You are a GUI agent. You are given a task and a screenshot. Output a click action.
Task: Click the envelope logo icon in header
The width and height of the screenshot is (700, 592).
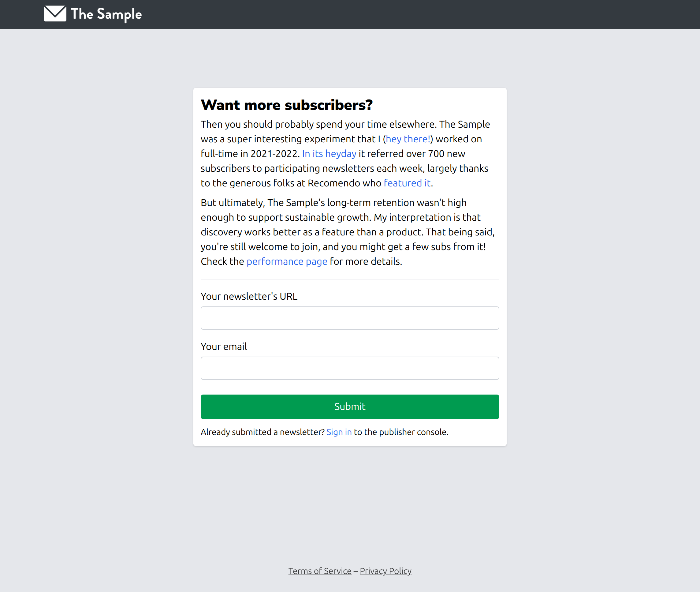pos(55,14)
